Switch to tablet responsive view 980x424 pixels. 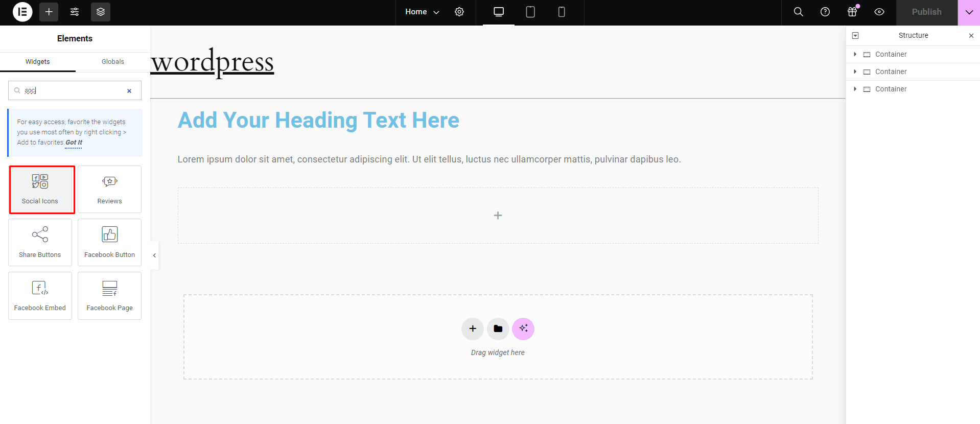[x=530, y=12]
